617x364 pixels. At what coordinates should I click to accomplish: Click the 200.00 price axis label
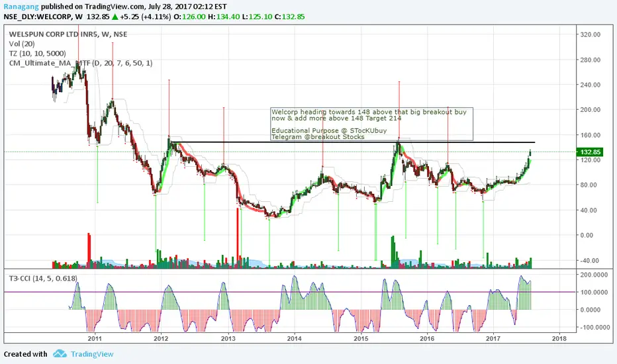click(591, 110)
